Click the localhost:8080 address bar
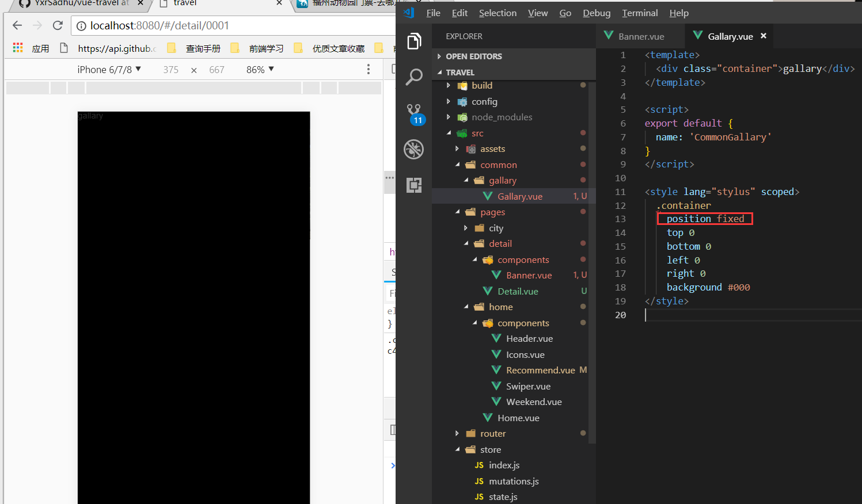The width and height of the screenshot is (862, 504). click(233, 25)
